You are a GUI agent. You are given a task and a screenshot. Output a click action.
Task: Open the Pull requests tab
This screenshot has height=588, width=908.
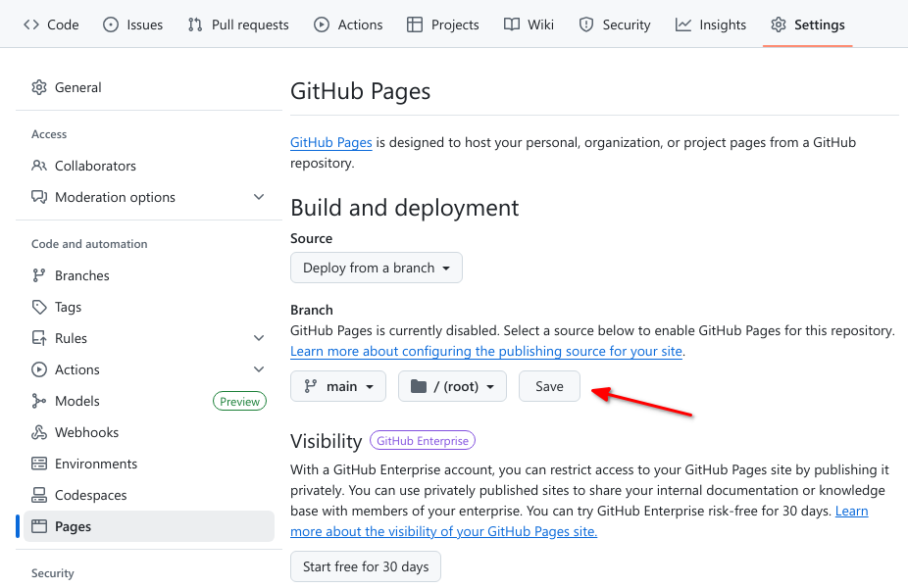[x=238, y=24]
